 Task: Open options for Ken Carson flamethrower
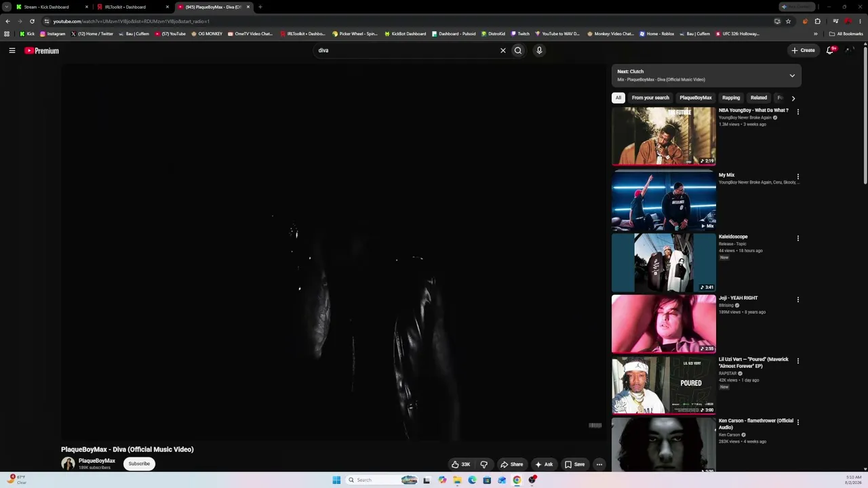click(x=798, y=422)
